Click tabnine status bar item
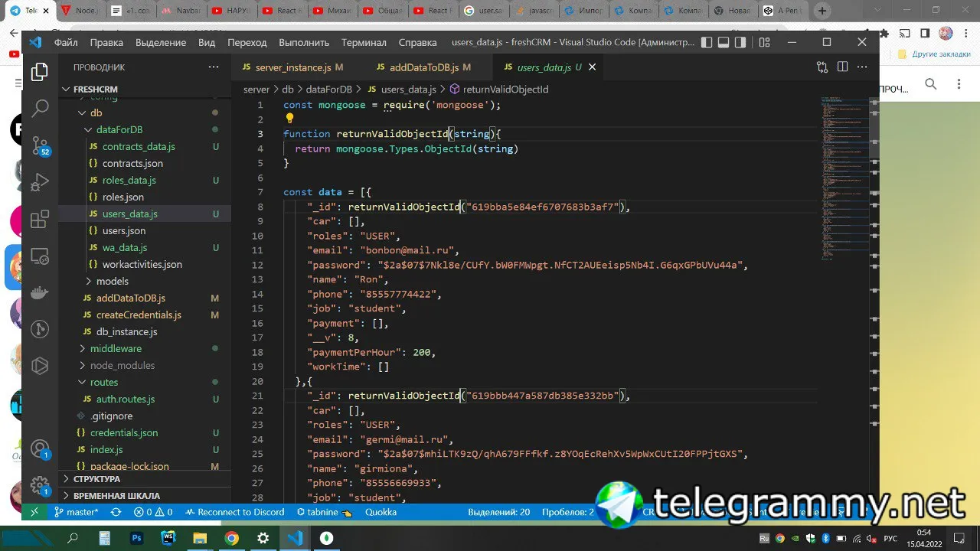Image resolution: width=980 pixels, height=551 pixels. tap(323, 512)
